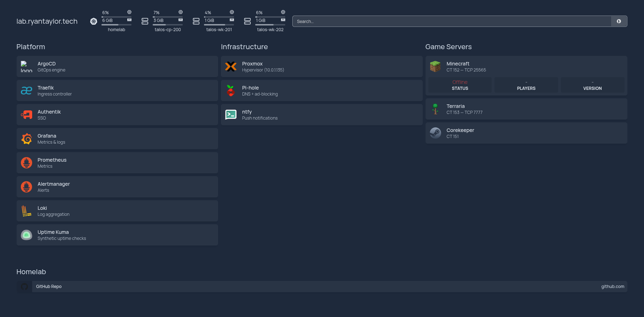
Task: Click the GitHub icon next to GitHub Repo
Action: click(24, 287)
